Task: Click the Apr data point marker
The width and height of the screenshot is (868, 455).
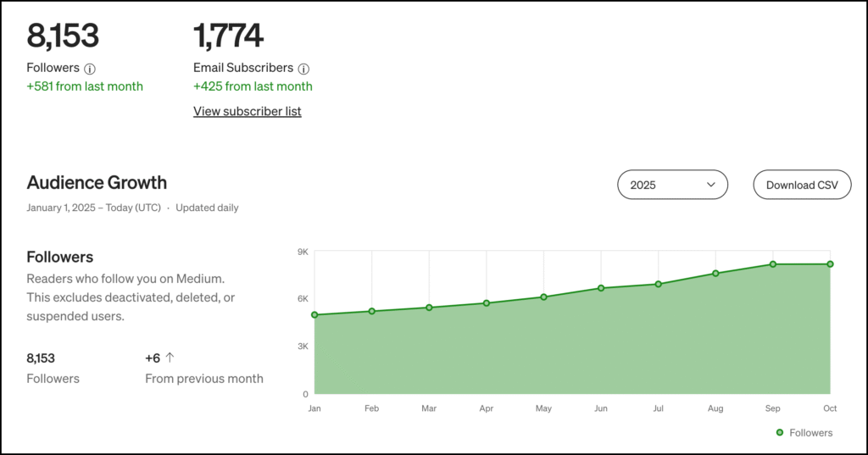Action: [487, 303]
